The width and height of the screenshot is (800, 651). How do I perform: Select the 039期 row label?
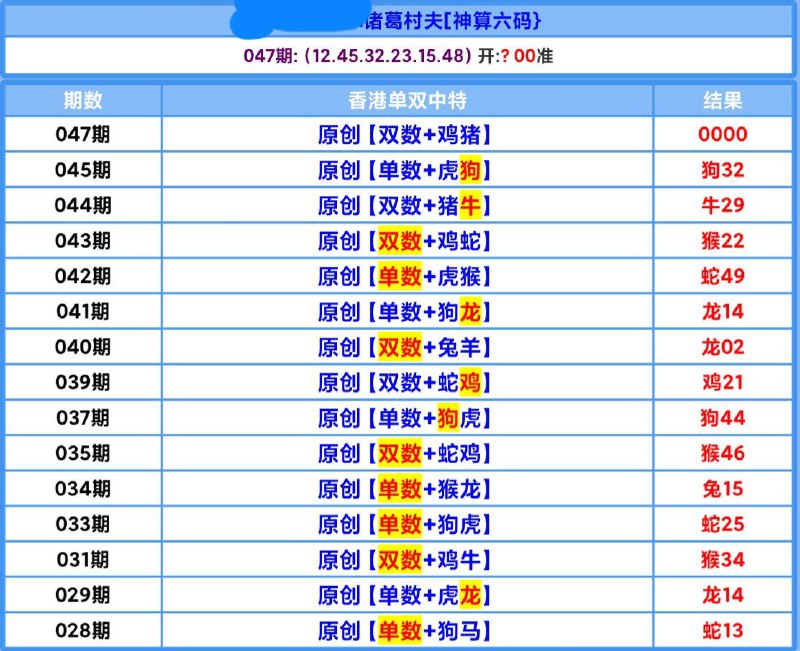click(83, 382)
